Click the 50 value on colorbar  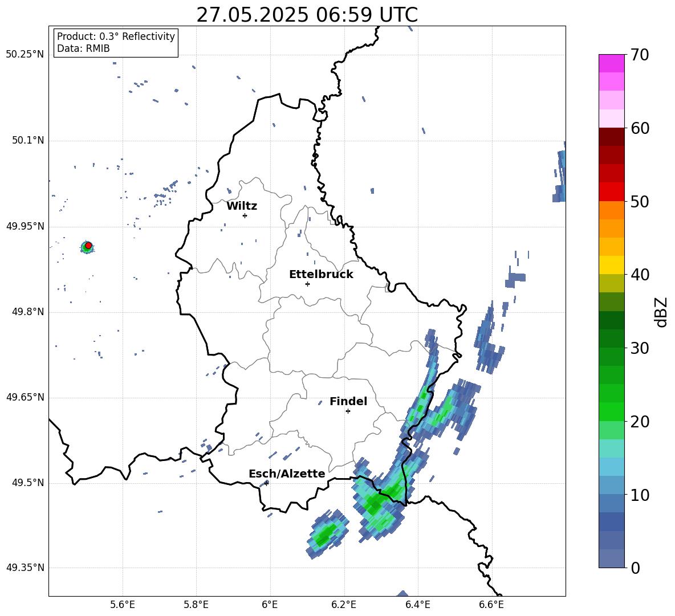point(640,202)
